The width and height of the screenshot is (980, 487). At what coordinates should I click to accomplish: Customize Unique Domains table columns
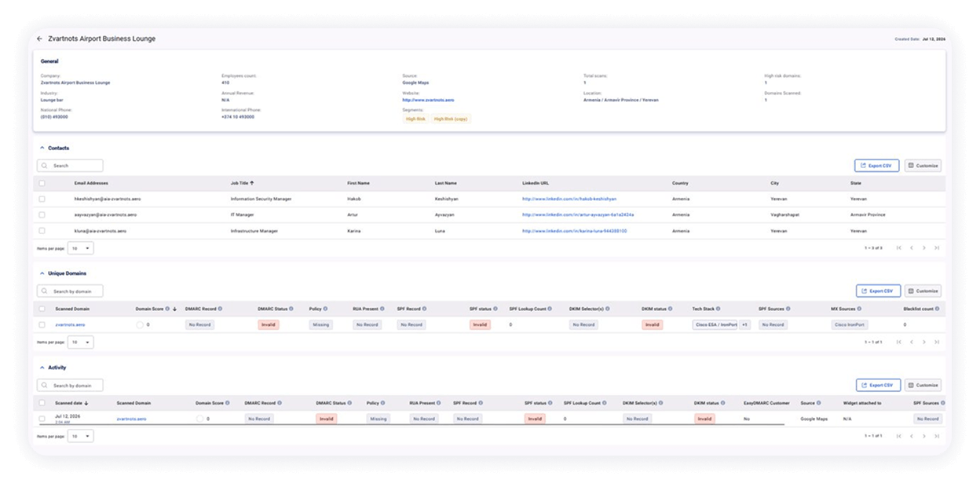[923, 291]
